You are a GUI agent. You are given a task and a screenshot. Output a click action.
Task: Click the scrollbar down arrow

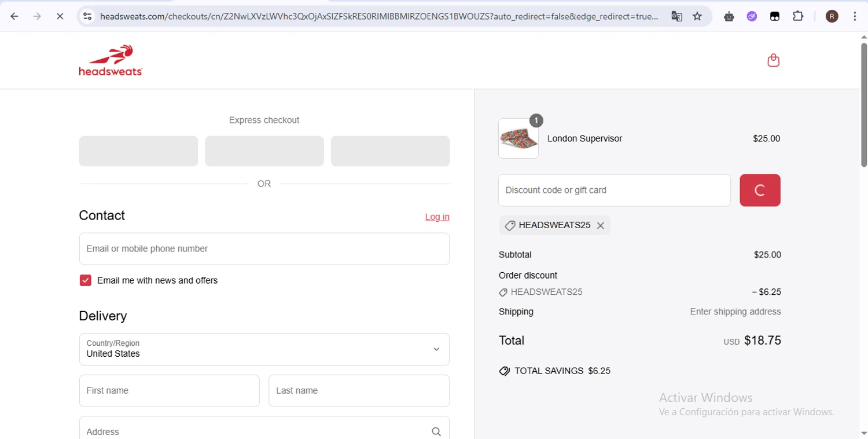863,433
